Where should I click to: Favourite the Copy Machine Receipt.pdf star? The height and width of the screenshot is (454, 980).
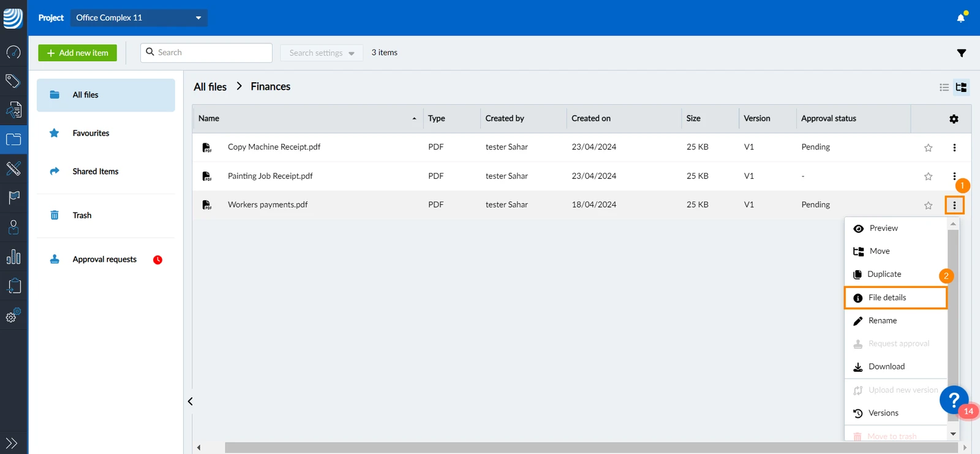pos(929,148)
